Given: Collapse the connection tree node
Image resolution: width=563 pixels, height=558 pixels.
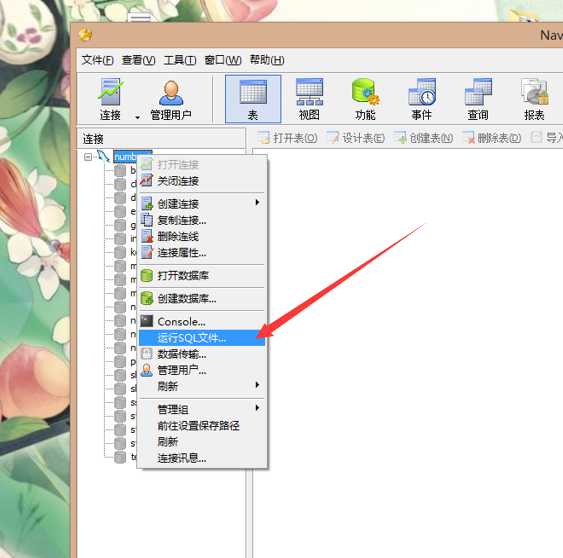Looking at the screenshot, I should click(88, 157).
